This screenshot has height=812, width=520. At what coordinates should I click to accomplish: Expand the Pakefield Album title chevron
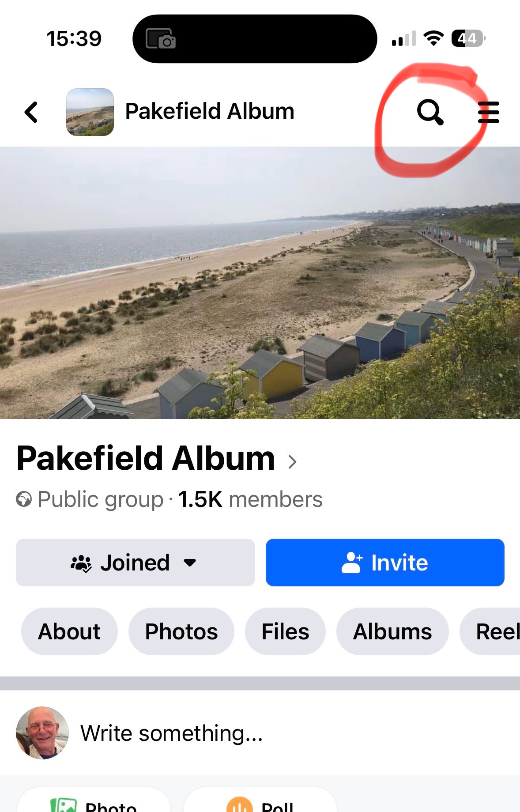(292, 462)
